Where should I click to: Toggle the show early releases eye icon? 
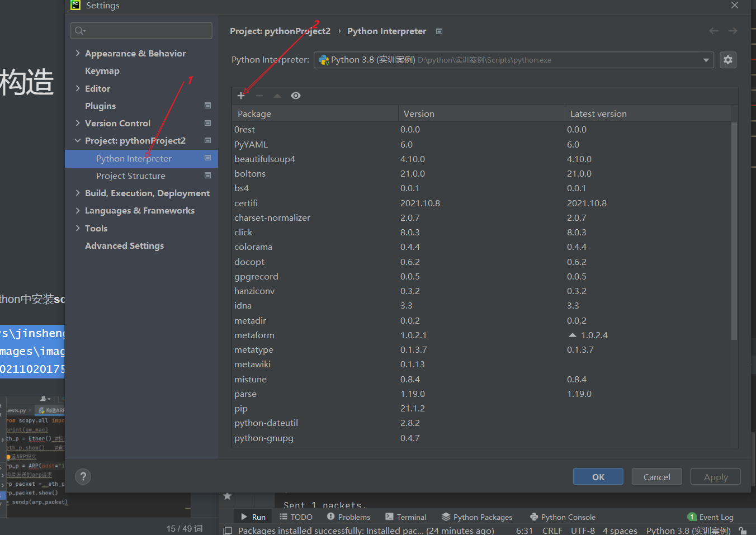296,96
